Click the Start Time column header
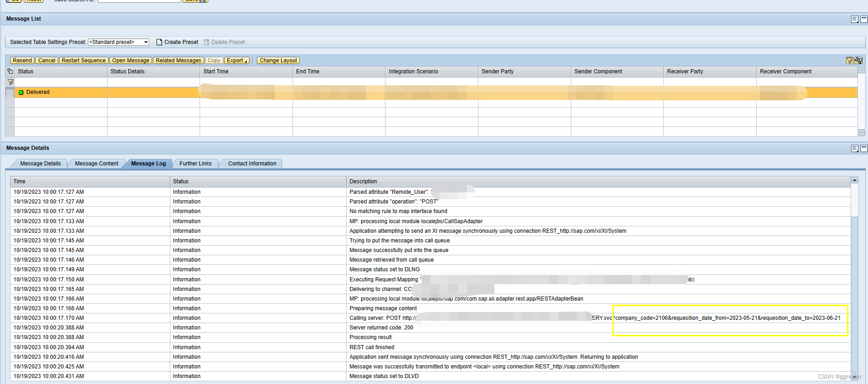 [246, 71]
